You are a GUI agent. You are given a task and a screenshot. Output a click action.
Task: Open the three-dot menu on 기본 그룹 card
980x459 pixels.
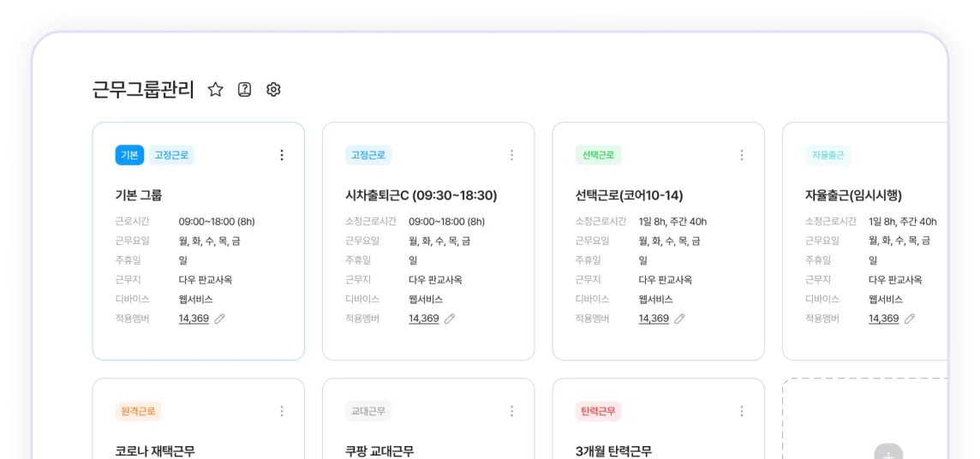click(282, 155)
